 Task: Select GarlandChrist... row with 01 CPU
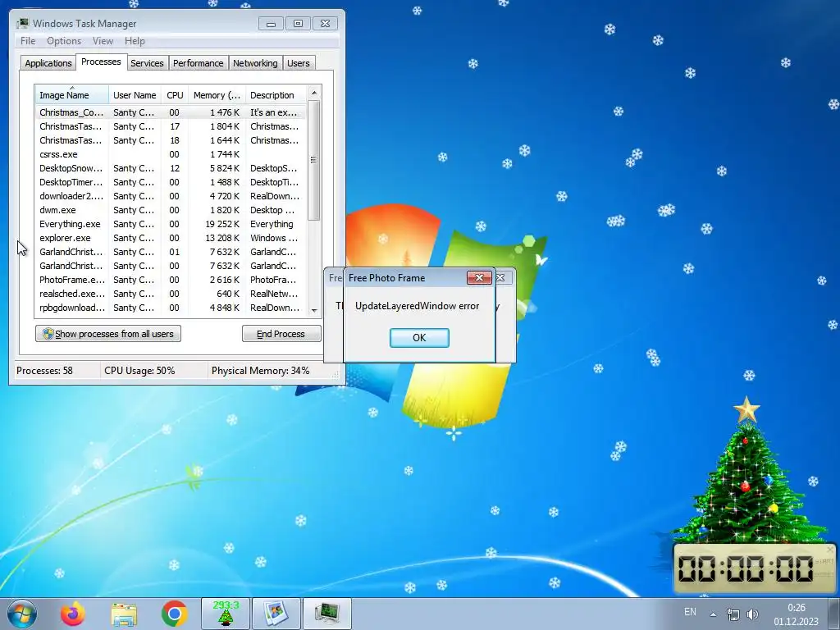click(171, 252)
